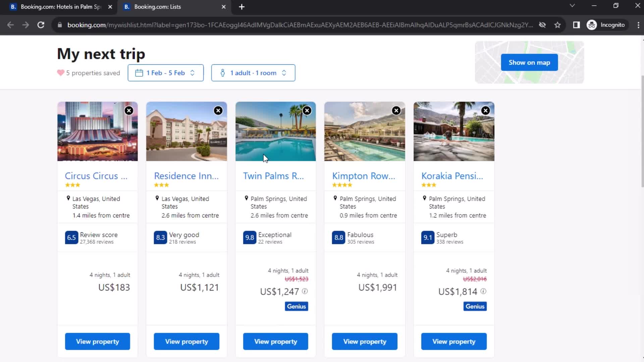View property for Circus Circus
The height and width of the screenshot is (362, 644).
point(97,341)
